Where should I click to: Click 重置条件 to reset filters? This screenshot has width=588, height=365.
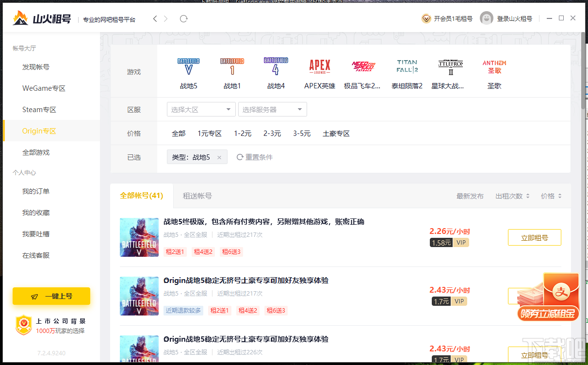(254, 157)
